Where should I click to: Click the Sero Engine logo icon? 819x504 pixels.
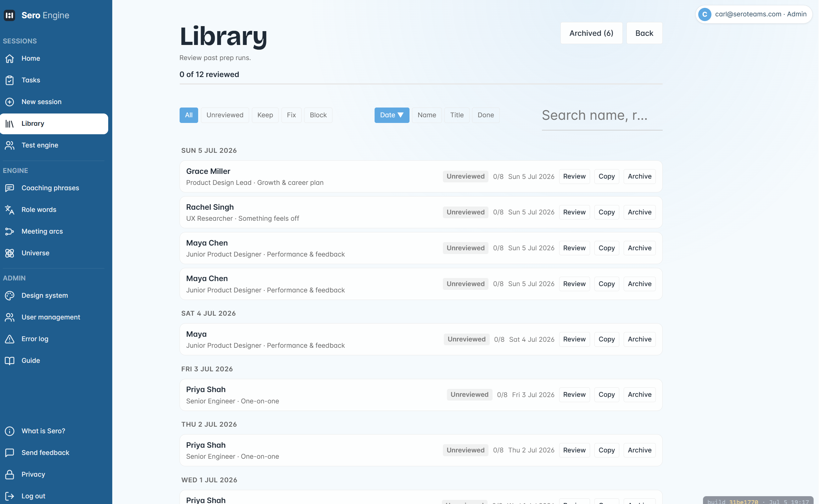point(9,15)
